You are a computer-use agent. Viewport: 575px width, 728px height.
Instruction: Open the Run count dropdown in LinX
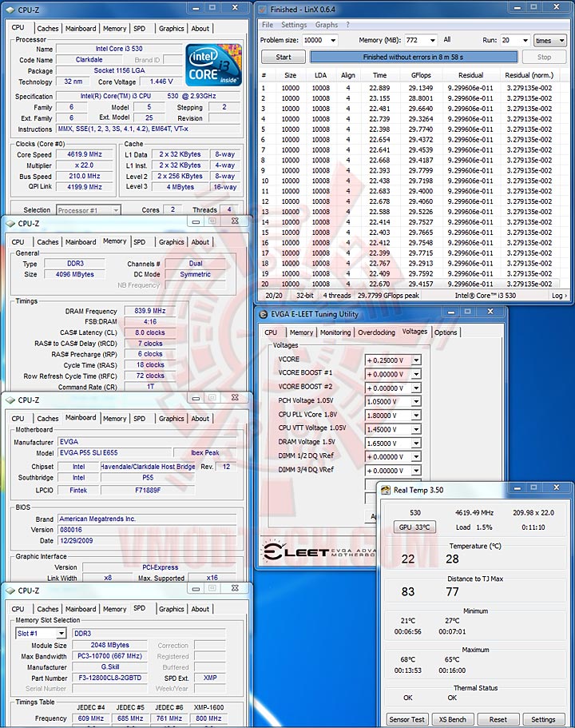(525, 41)
